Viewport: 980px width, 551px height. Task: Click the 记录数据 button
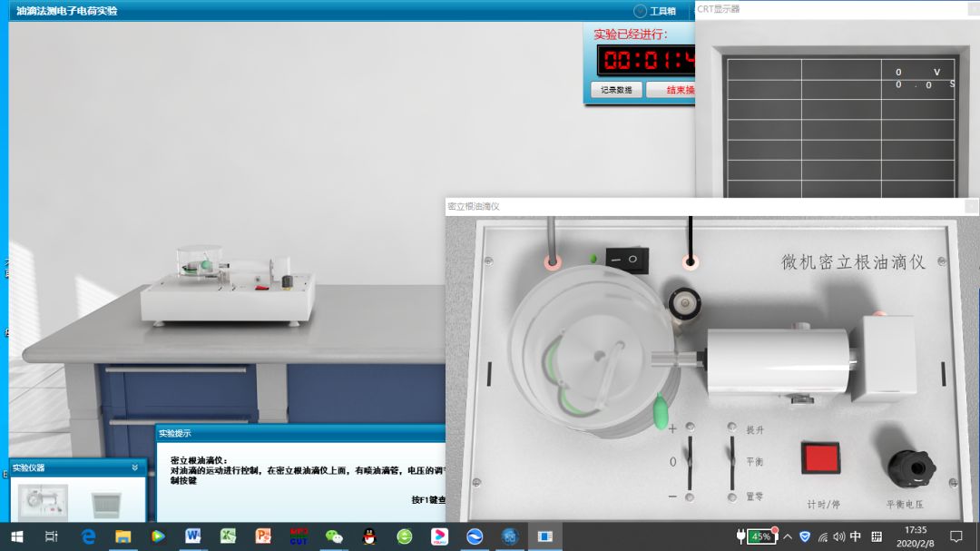pos(616,90)
